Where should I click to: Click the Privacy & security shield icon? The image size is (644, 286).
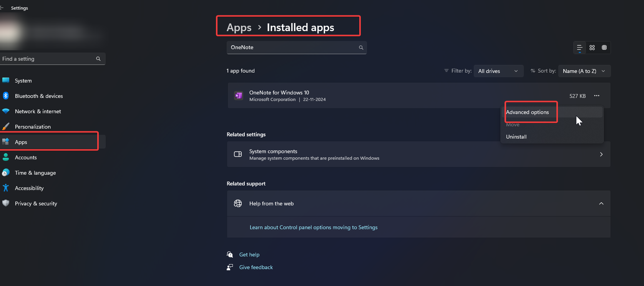[6, 203]
